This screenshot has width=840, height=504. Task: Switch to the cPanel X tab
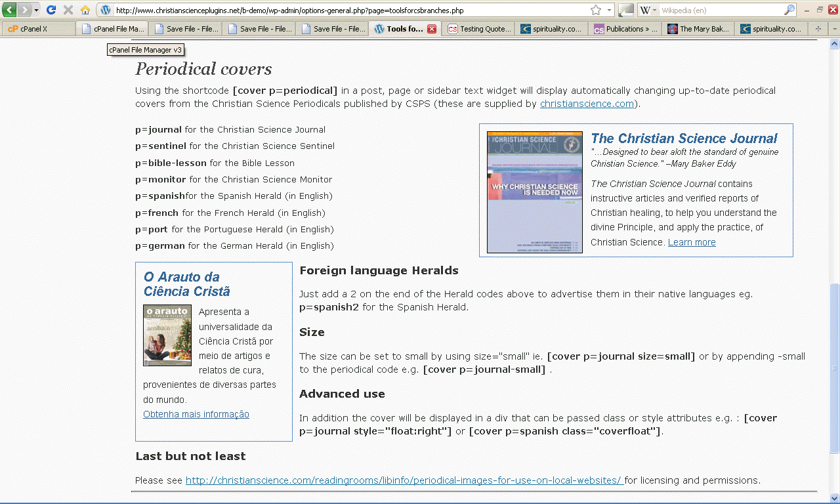click(38, 29)
